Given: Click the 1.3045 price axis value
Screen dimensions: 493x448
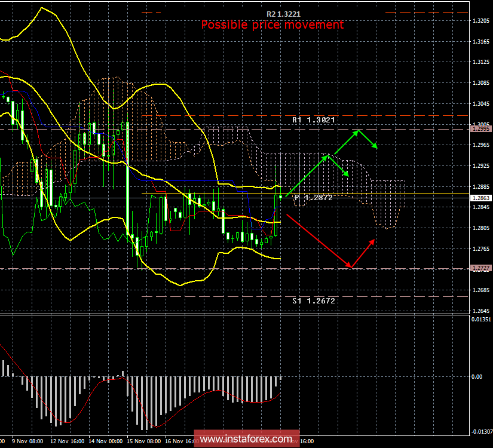Looking at the screenshot, I should coord(481,104).
